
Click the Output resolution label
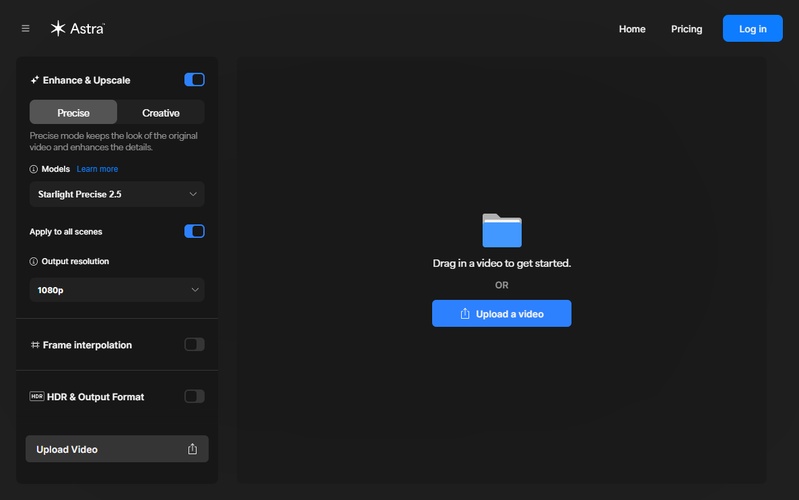click(x=75, y=261)
